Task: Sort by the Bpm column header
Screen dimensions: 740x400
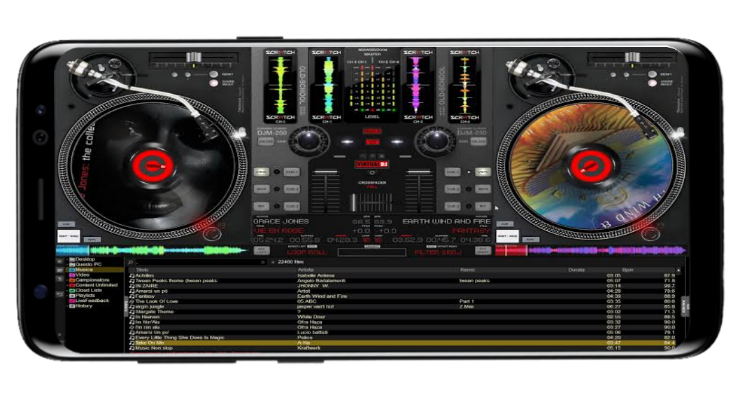Action: (x=628, y=270)
